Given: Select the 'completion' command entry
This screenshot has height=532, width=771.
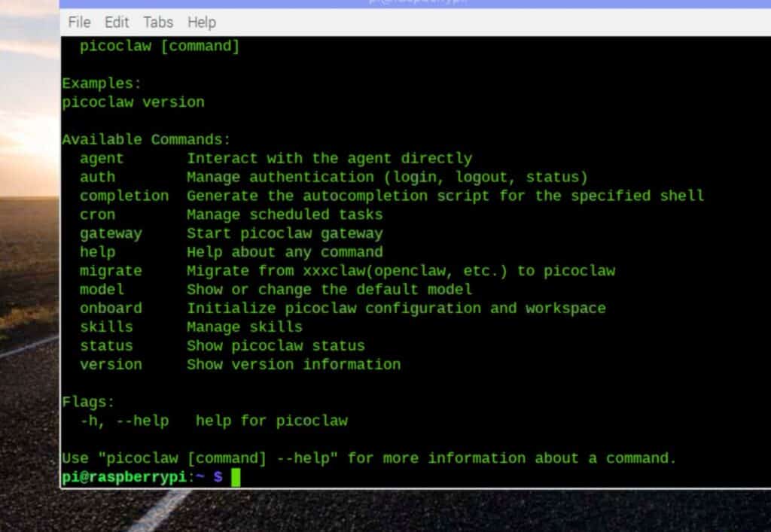Looking at the screenshot, I should point(123,196).
